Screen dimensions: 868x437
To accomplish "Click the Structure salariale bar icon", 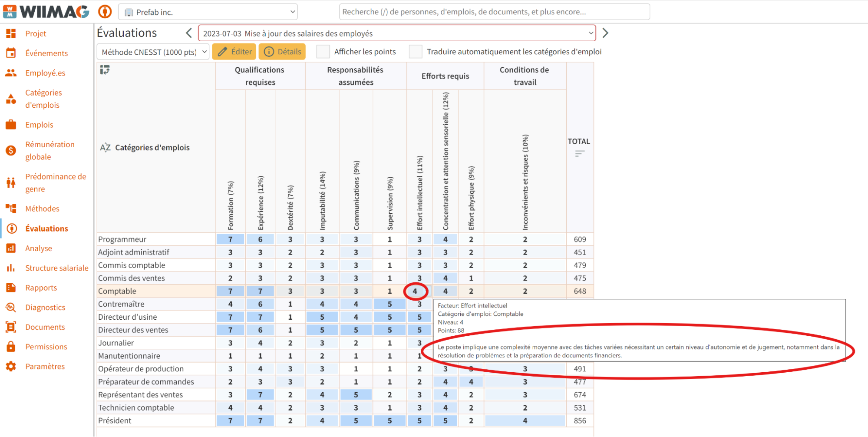I will pos(11,268).
